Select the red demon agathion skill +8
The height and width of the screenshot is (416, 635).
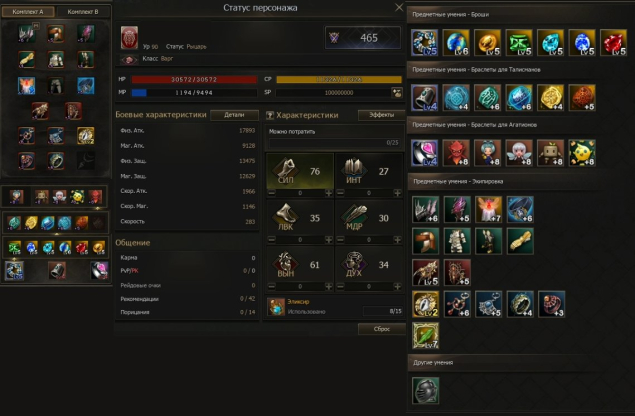(x=456, y=153)
